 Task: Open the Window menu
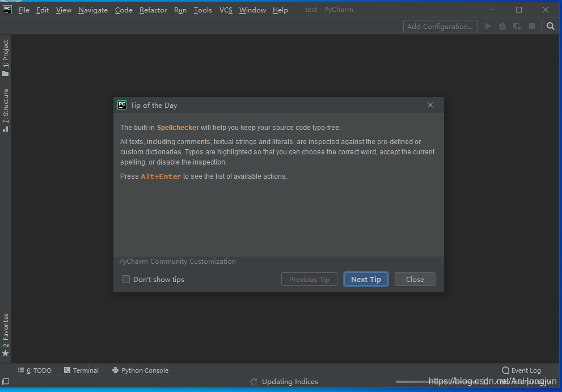252,10
